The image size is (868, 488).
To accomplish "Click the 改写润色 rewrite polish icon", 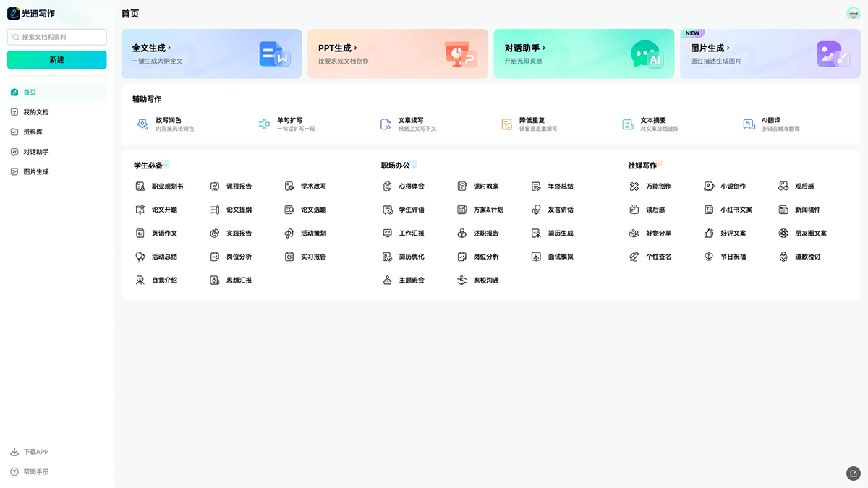I will 142,124.
